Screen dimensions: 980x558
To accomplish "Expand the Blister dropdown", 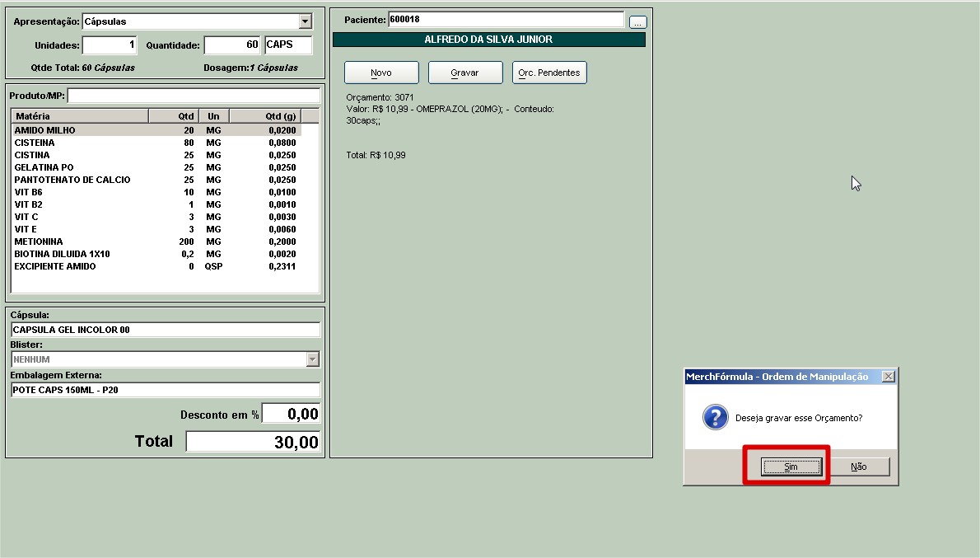I will 312,359.
